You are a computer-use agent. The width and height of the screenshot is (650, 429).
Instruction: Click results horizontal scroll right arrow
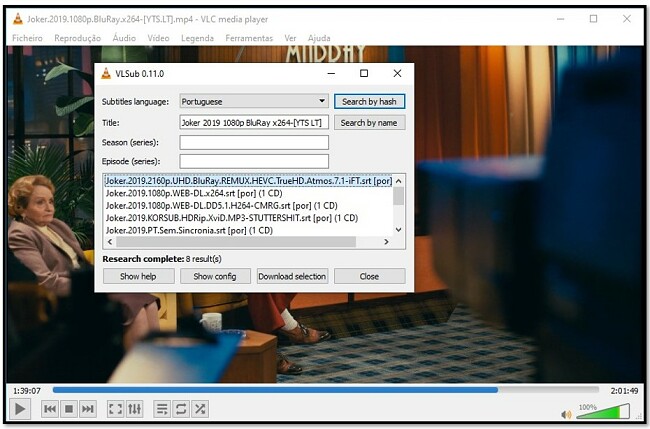pyautogui.click(x=386, y=242)
